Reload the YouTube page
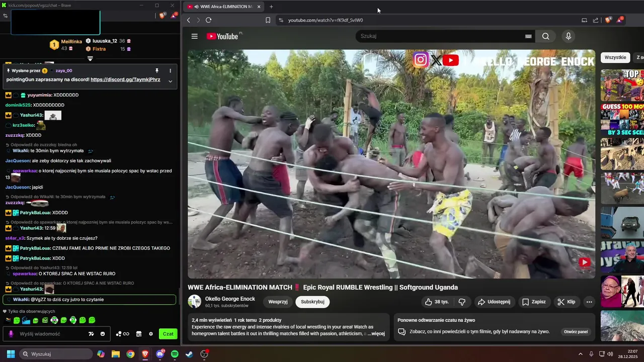This screenshot has width=644, height=362. point(208,20)
